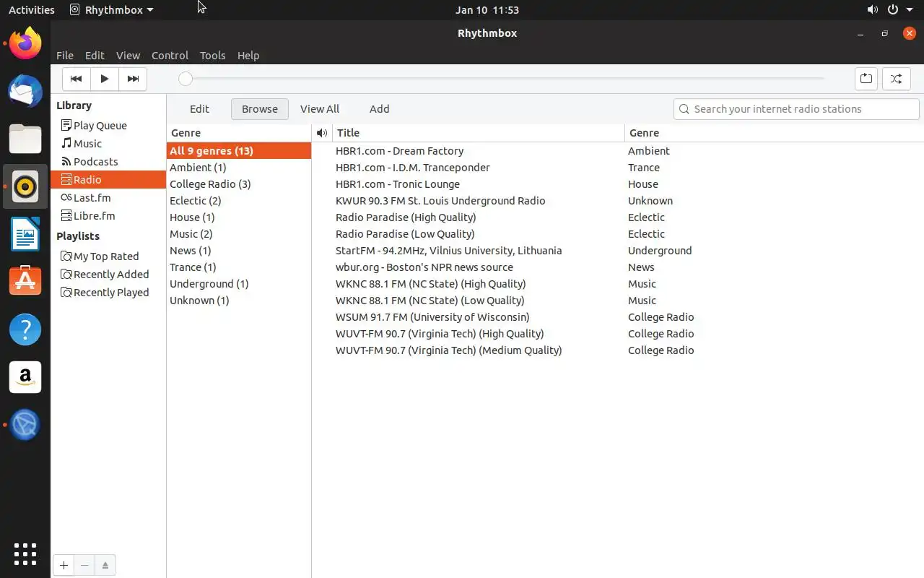Click the View All button
The height and width of the screenshot is (578, 924).
click(x=320, y=109)
